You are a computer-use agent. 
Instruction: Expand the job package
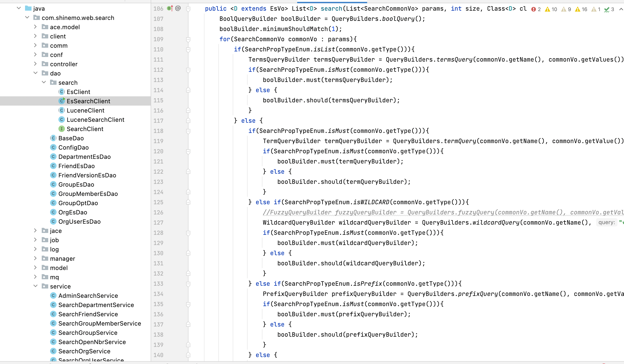[x=35, y=240]
